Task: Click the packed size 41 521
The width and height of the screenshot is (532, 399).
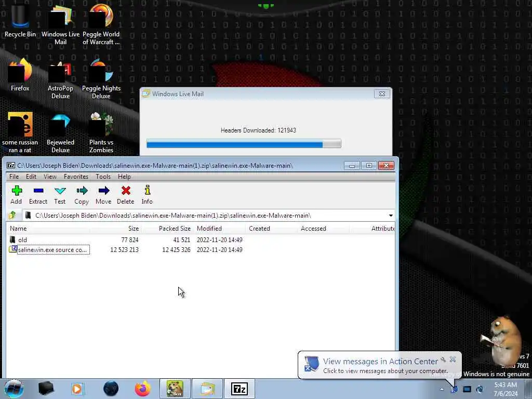Action: (x=181, y=240)
